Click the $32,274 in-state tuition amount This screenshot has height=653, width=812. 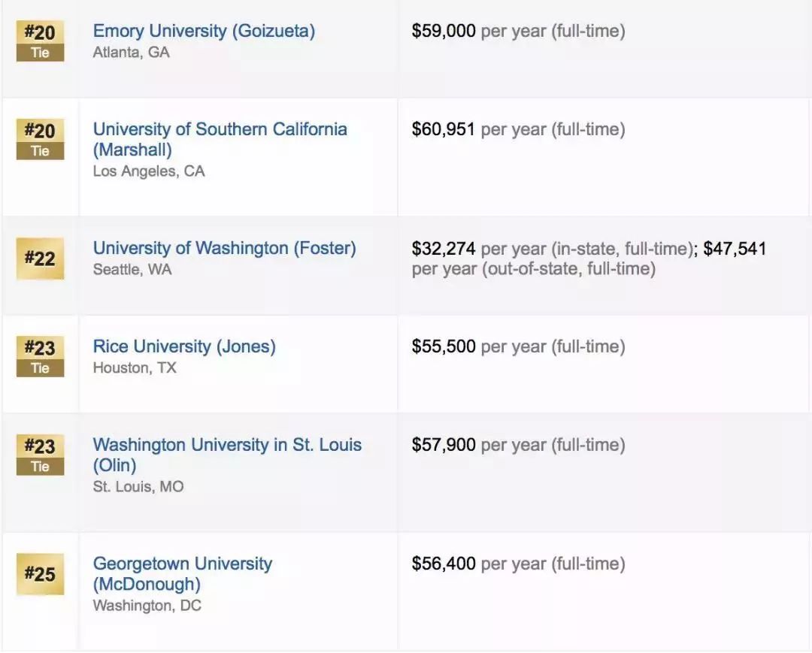(444, 249)
